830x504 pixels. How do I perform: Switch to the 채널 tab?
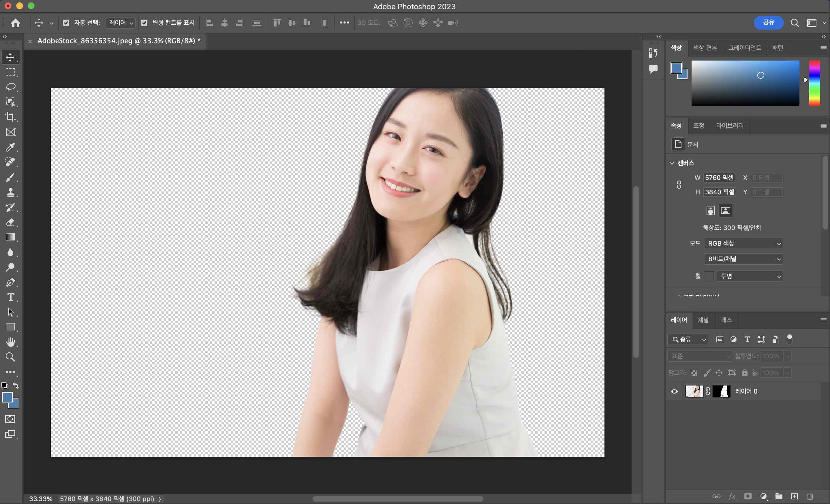703,320
